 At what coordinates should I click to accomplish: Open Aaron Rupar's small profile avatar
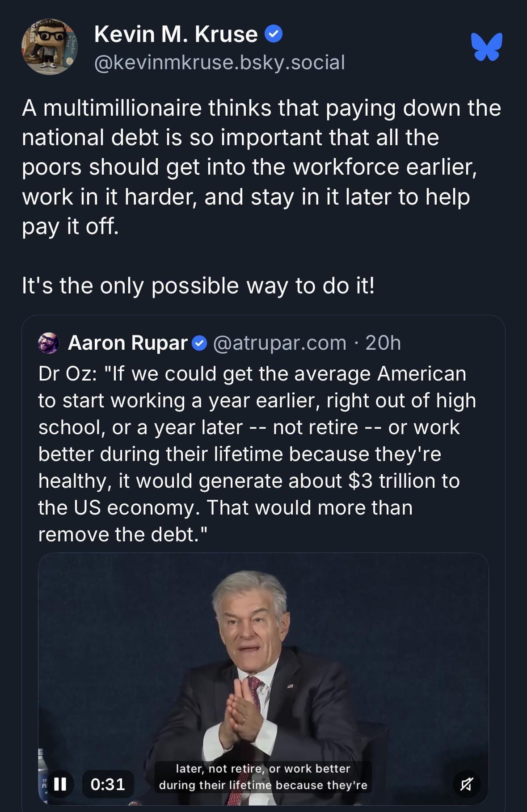[49, 343]
